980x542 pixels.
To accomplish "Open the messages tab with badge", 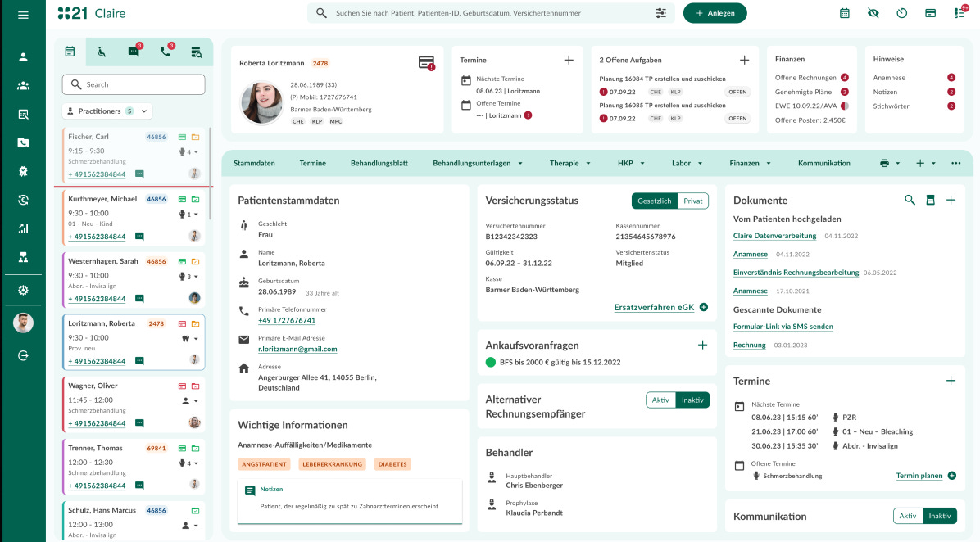I will 134,52.
